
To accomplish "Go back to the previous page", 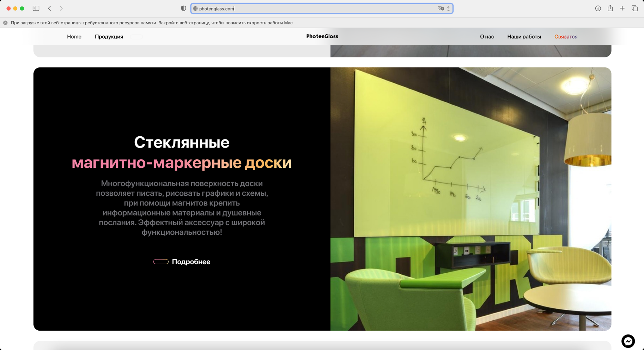I will (x=50, y=8).
